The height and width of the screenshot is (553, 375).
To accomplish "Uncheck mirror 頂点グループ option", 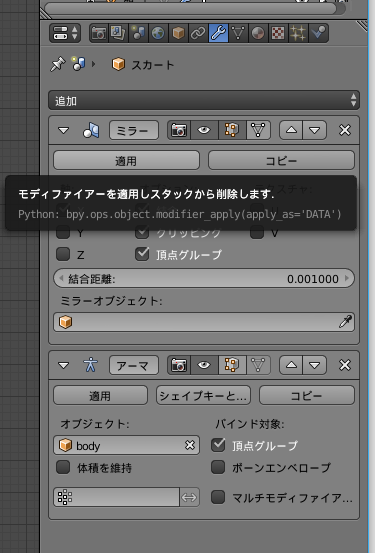I will pyautogui.click(x=142, y=254).
